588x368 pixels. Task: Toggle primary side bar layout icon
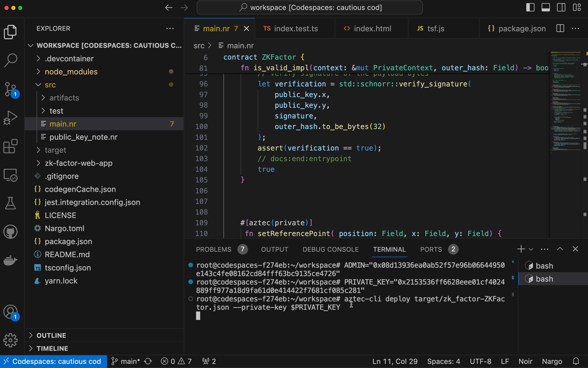pyautogui.click(x=530, y=7)
